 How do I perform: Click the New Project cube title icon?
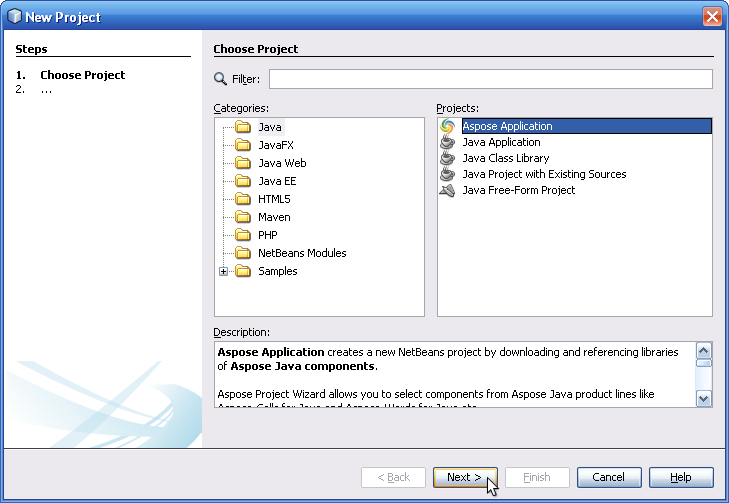click(14, 16)
